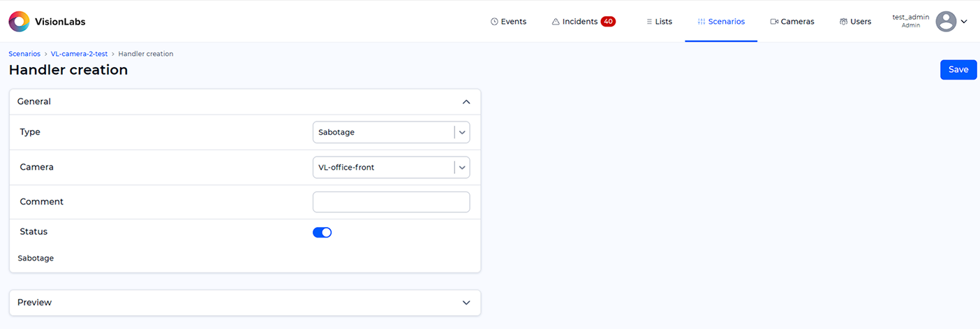980x329 pixels.
Task: Click the Status field label
Action: coord(34,232)
